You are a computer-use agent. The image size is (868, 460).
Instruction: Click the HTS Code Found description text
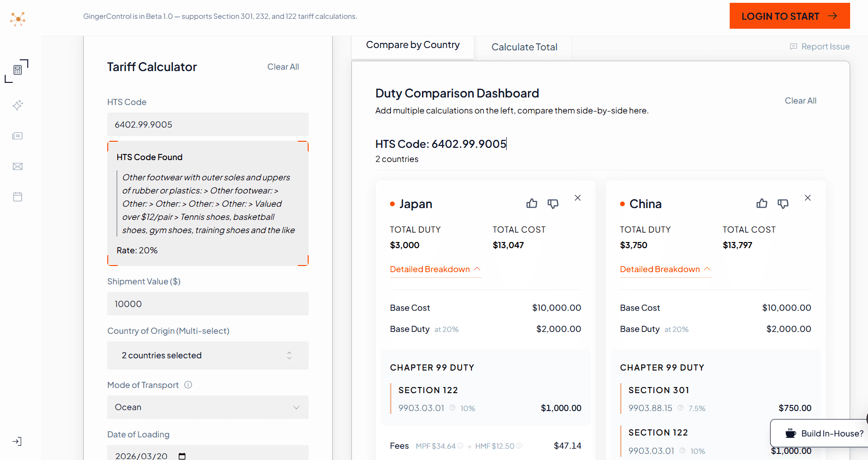point(208,204)
